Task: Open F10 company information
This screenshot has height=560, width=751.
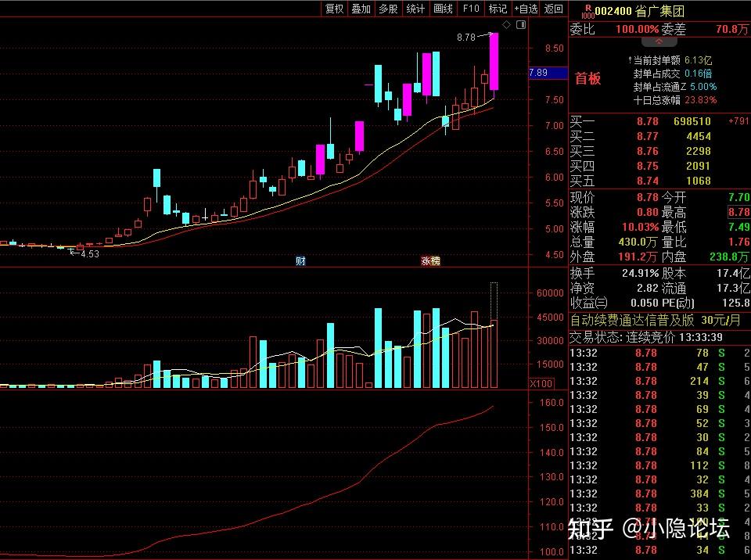Action: (470, 9)
